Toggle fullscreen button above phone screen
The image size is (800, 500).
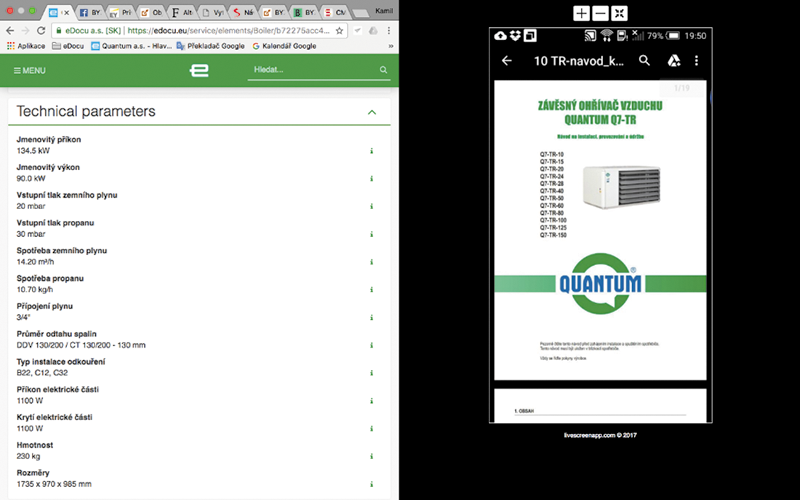(x=619, y=13)
